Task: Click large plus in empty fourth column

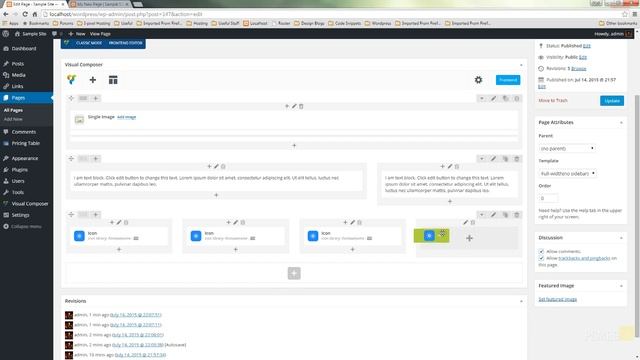Action: [469, 238]
